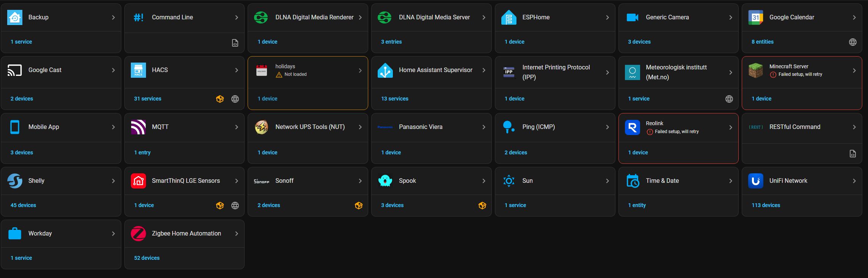Screen dimensions: 868x278
Task: Click the HACS integration icon
Action: pyautogui.click(x=138, y=70)
